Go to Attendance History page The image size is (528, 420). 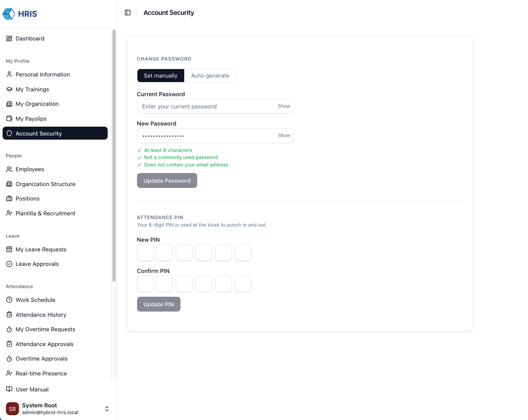click(x=41, y=315)
